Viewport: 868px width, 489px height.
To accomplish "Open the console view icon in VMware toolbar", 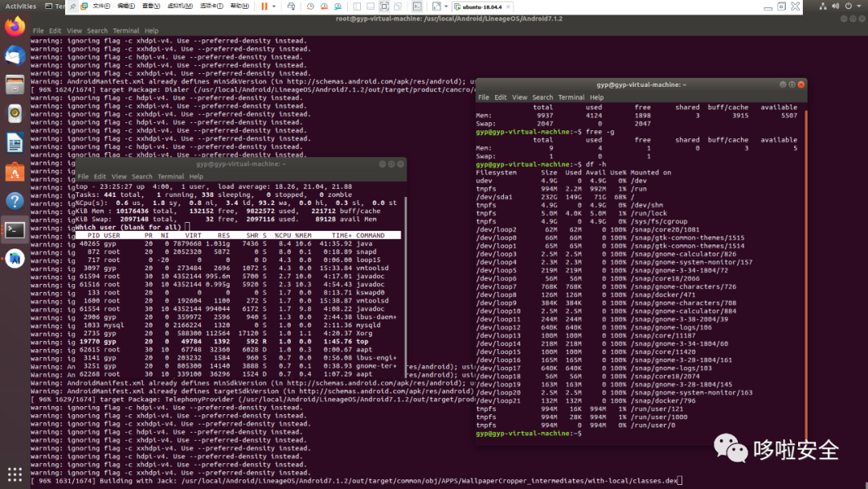I will pyautogui.click(x=417, y=6).
